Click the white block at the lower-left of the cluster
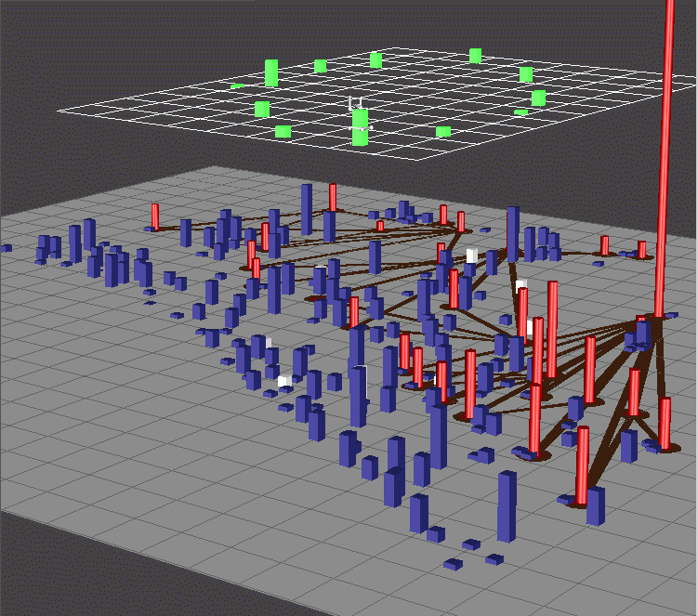This screenshot has width=698, height=616. click(x=284, y=381)
